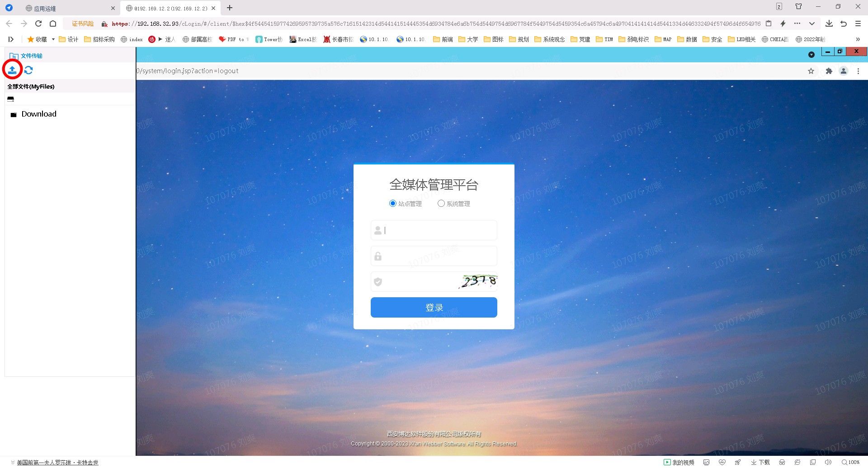The image size is (868, 468).
Task: Bookmark page with the star icon
Action: [811, 71]
